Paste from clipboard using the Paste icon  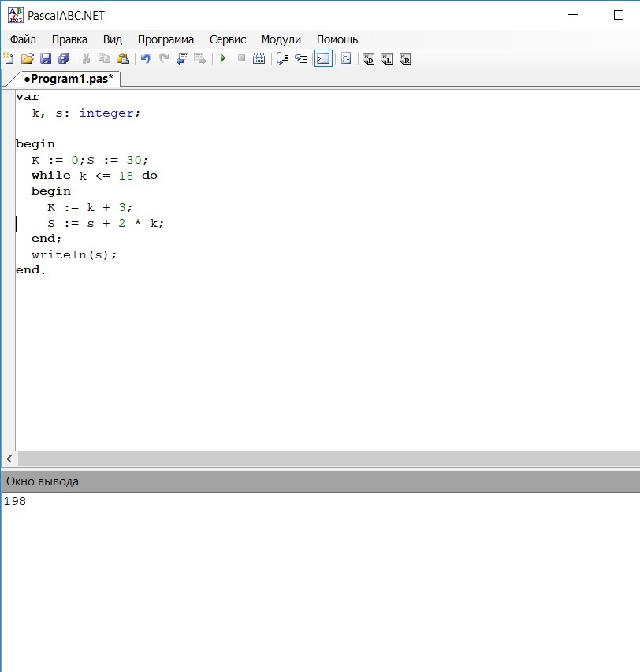[123, 58]
